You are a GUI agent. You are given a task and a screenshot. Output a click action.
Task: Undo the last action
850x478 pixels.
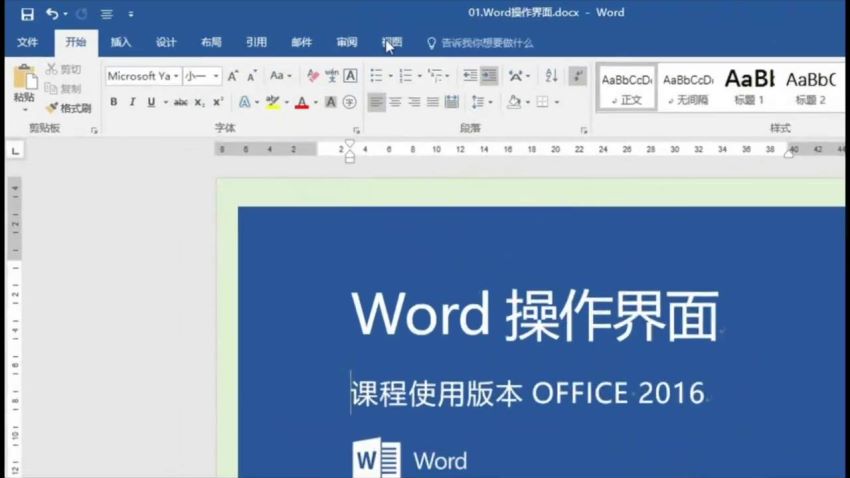coord(52,14)
